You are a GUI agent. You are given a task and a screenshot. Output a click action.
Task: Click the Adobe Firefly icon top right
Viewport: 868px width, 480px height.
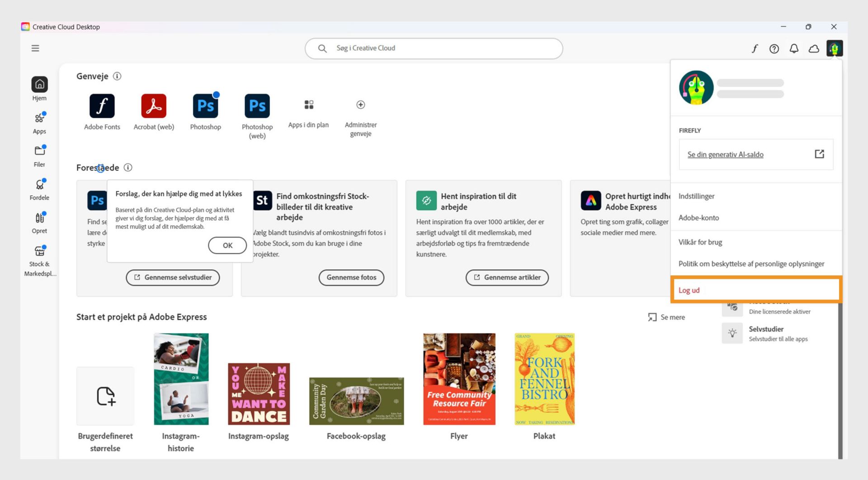755,48
